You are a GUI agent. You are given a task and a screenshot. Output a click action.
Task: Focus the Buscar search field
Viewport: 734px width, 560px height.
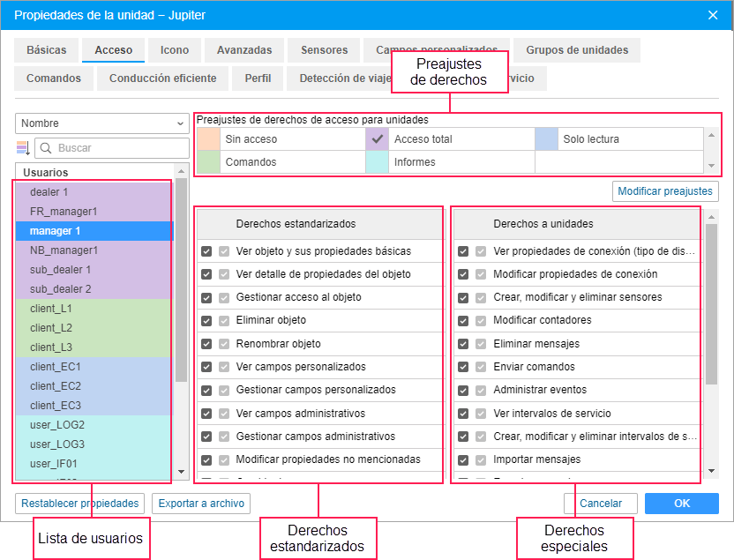click(112, 148)
